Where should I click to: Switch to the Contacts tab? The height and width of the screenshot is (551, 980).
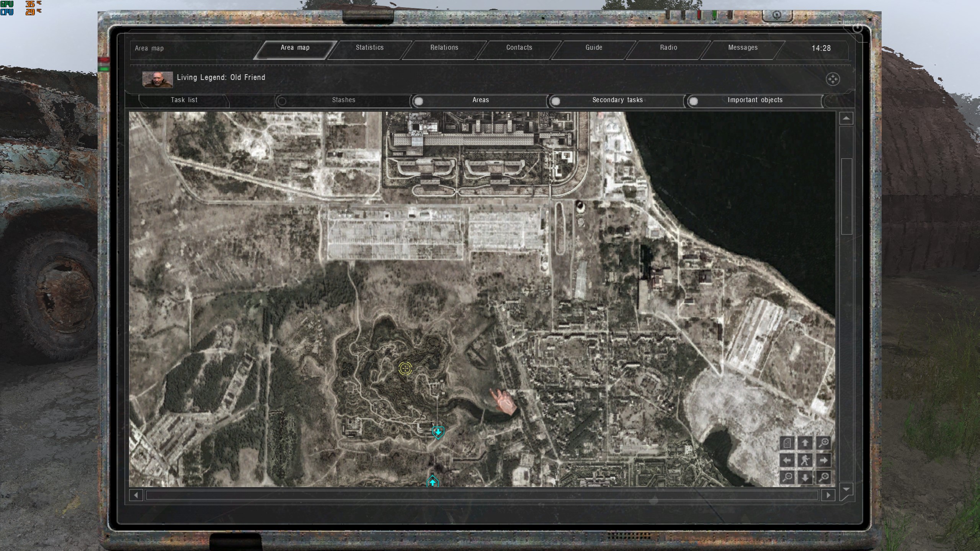coord(519,48)
